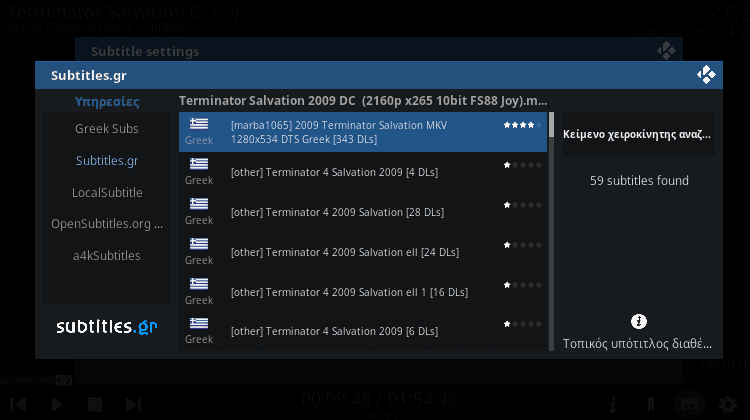This screenshot has width=750, height=420.
Task: Pick Terminator 4 2009 Salvation ell 1 [16 DLs]
Action: [x=363, y=292]
